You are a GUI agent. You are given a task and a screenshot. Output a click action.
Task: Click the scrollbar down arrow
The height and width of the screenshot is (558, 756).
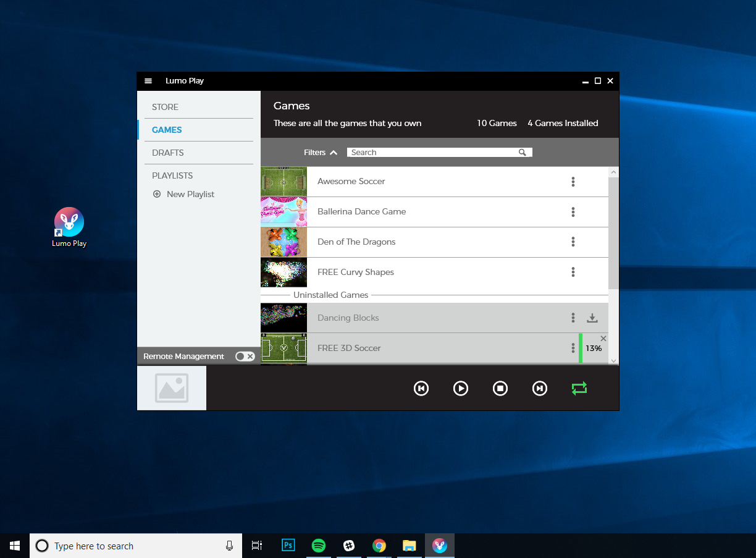(613, 360)
